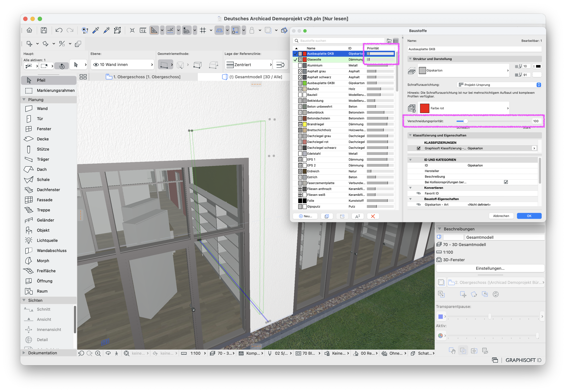This screenshot has height=392, width=566.
Task: Collapse the Planung toolbox group
Action: tap(24, 99)
